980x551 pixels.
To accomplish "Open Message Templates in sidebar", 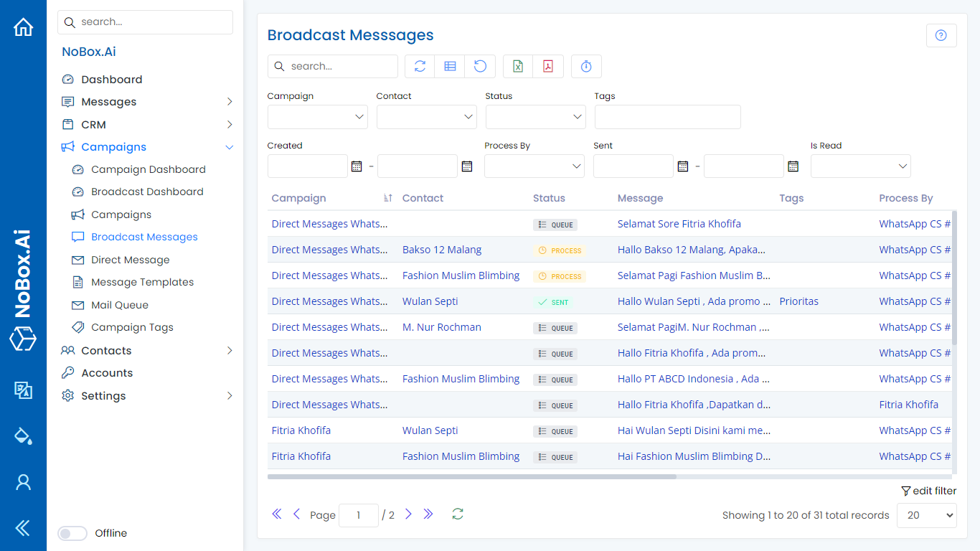I will [x=142, y=282].
